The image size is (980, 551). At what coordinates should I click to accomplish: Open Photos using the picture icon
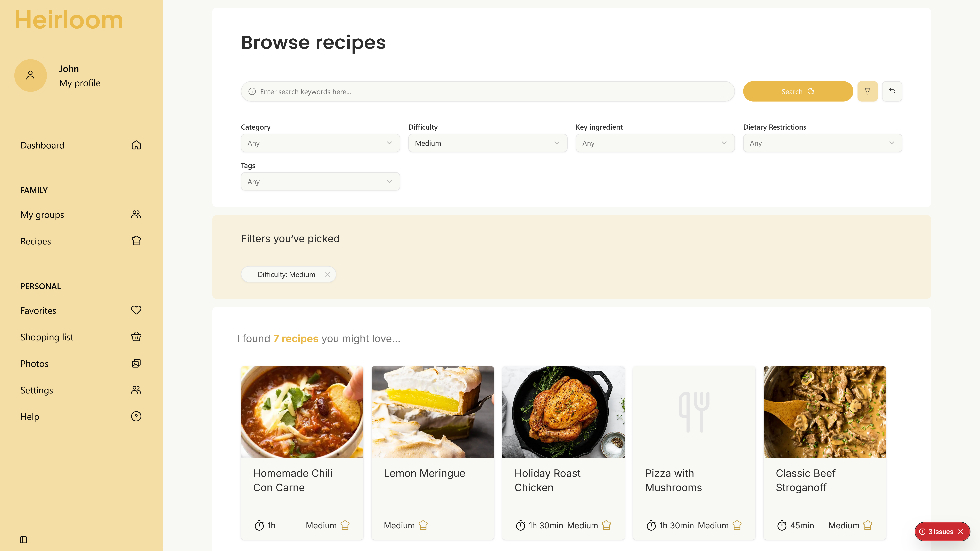click(136, 363)
